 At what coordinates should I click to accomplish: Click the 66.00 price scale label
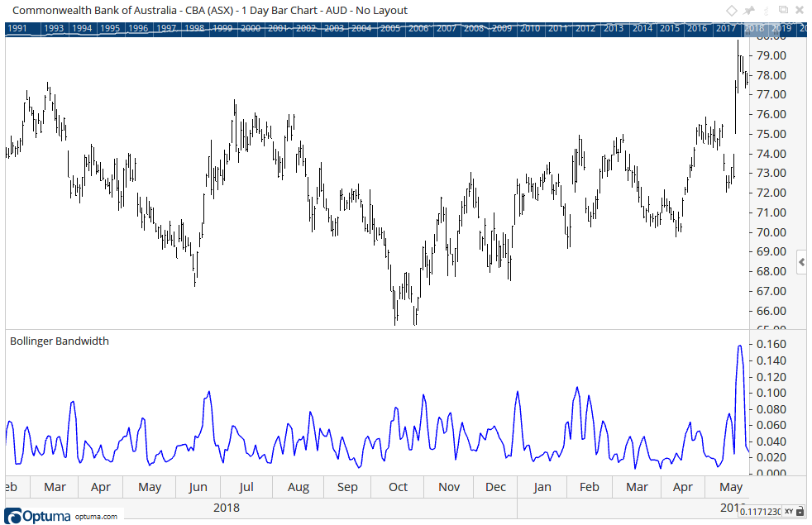pyautogui.click(x=771, y=311)
